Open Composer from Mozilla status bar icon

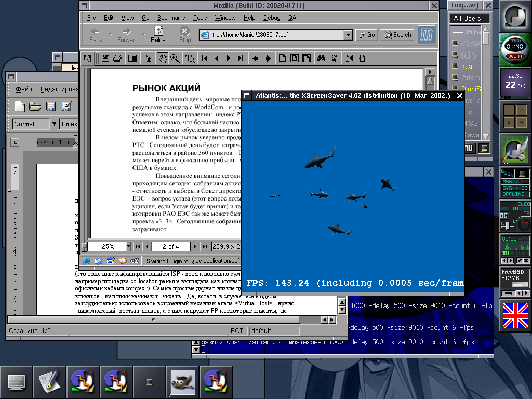click(110, 261)
